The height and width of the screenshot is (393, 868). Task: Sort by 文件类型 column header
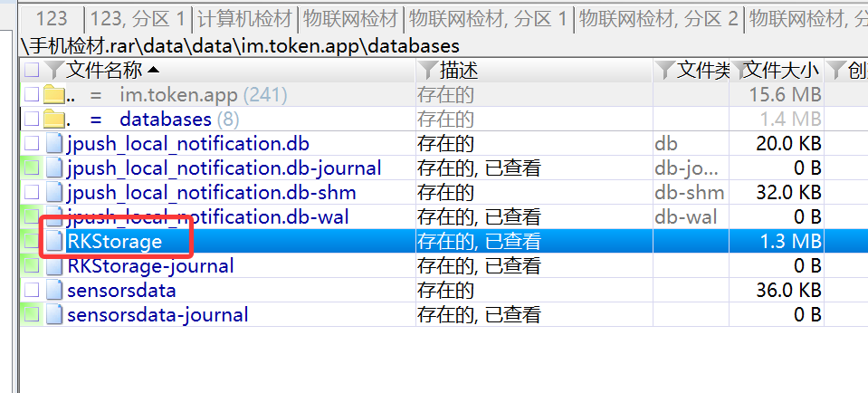point(703,71)
